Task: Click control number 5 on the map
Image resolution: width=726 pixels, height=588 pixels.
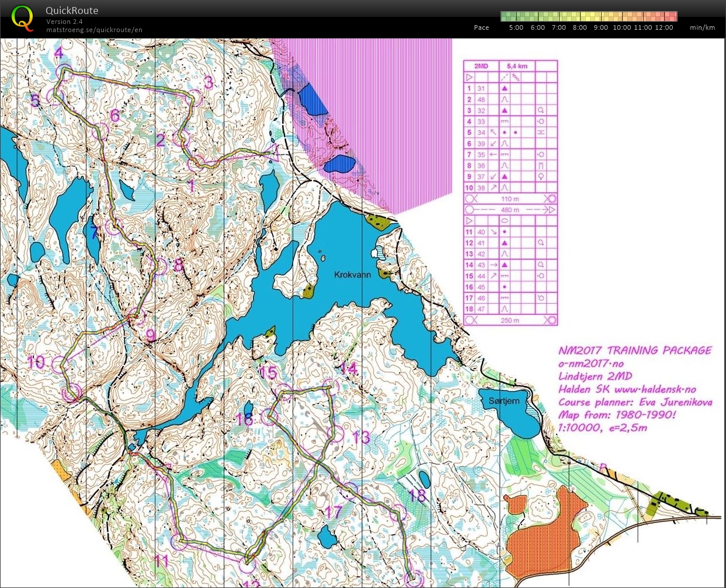Action: (35, 100)
